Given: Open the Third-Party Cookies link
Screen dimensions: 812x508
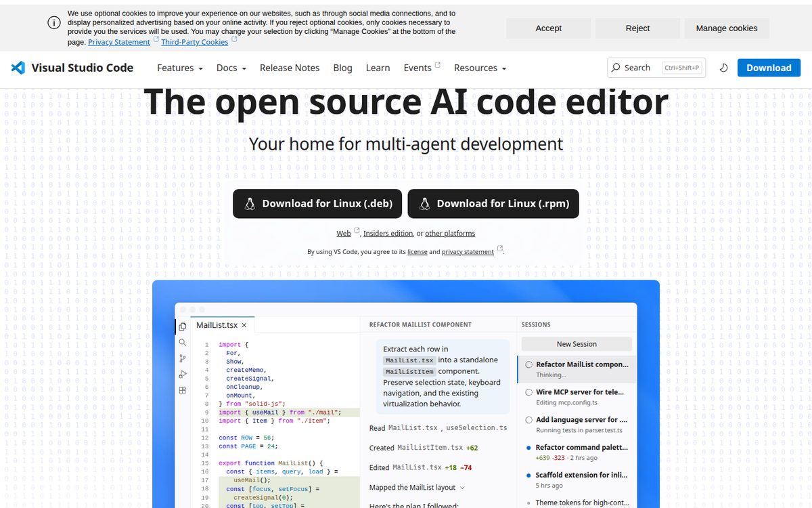Looking at the screenshot, I should click(195, 42).
